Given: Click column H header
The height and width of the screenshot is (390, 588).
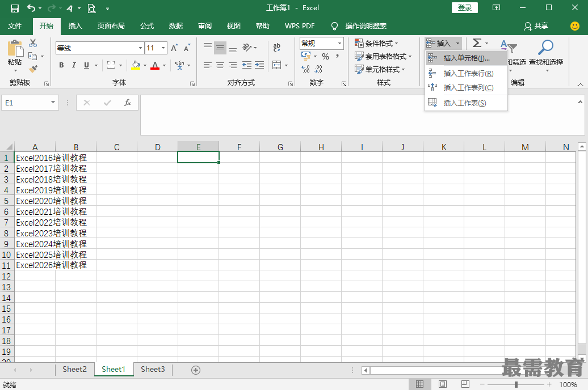Looking at the screenshot, I should (321, 147).
